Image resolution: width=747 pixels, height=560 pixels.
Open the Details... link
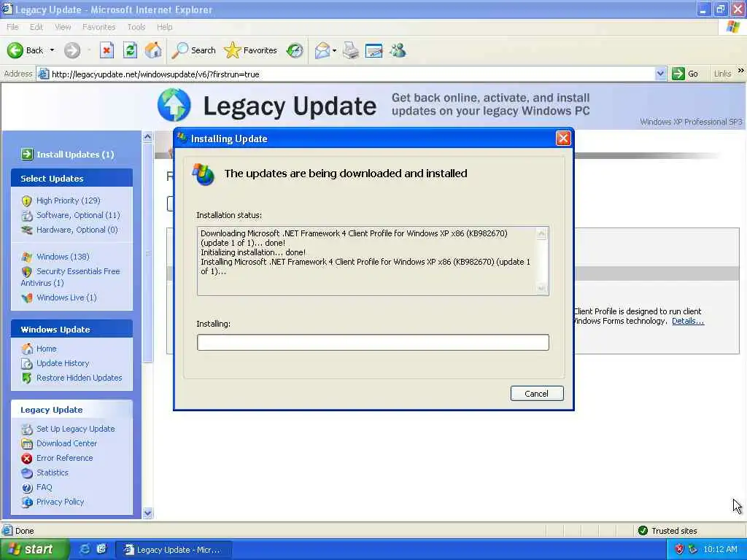coord(688,321)
